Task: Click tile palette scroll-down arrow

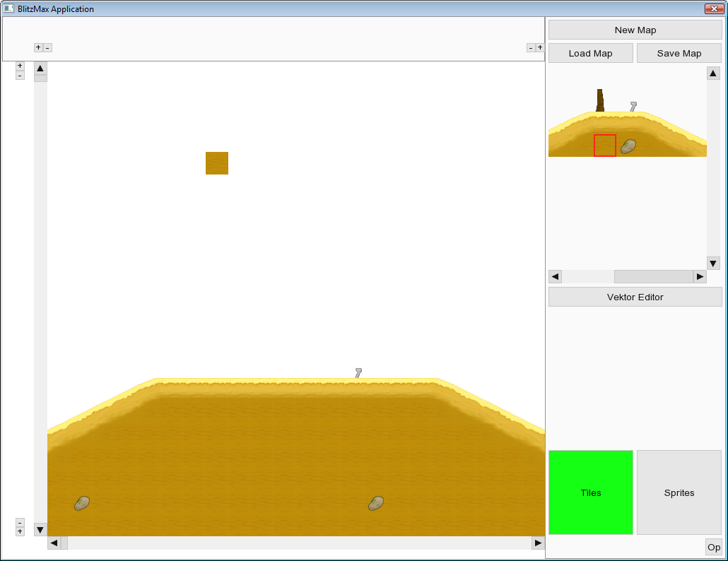Action: point(713,263)
